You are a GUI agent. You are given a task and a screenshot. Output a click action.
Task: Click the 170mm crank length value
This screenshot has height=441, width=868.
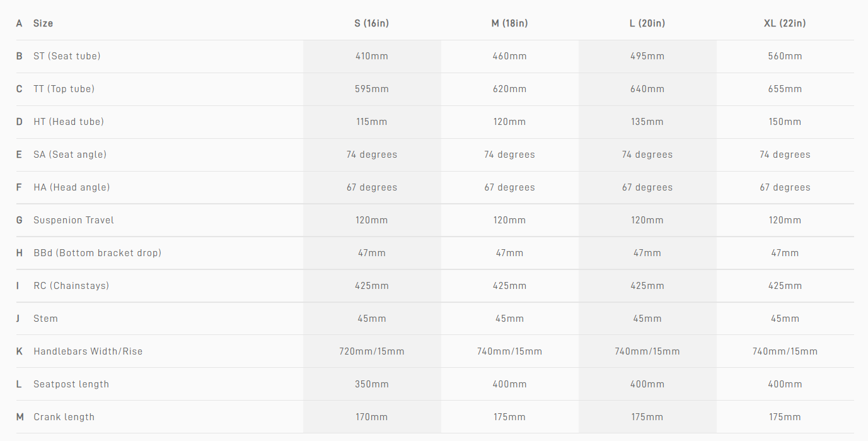(372, 417)
